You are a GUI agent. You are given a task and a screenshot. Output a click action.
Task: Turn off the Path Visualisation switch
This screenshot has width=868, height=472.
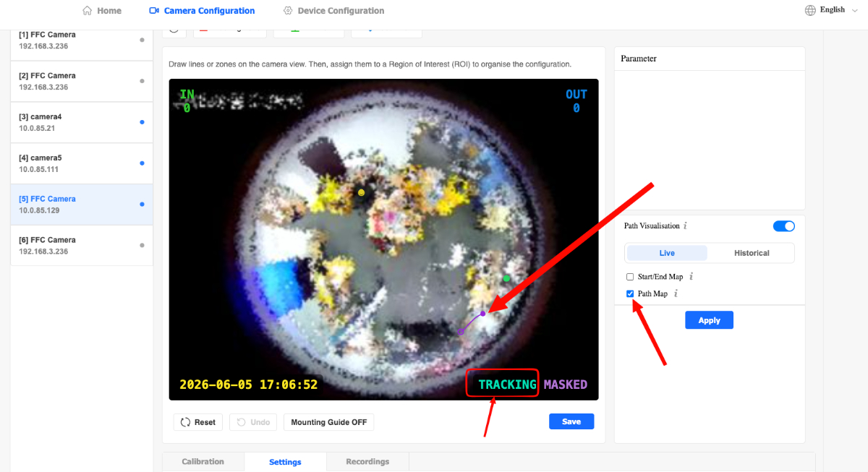(x=784, y=226)
